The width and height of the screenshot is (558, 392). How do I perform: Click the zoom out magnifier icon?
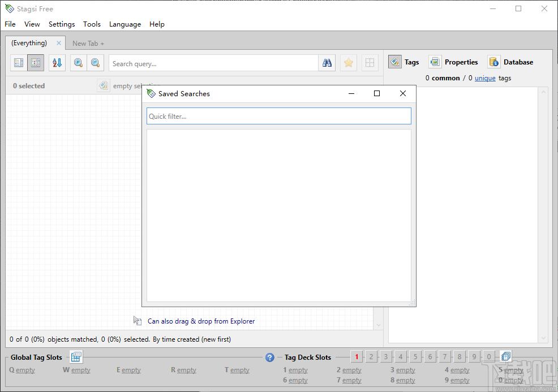(96, 63)
